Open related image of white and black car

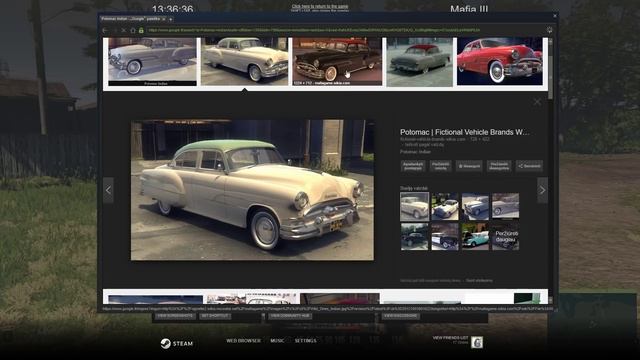pyautogui.click(x=445, y=207)
